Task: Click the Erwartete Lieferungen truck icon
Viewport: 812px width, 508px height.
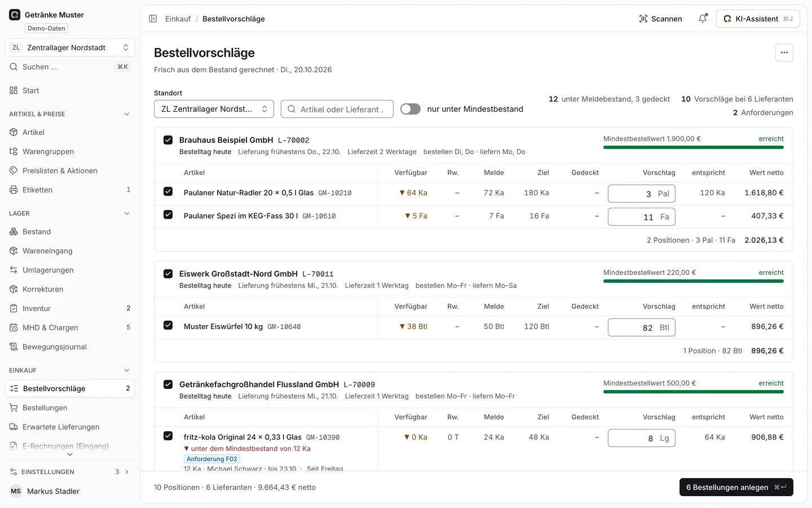Action: click(14, 427)
